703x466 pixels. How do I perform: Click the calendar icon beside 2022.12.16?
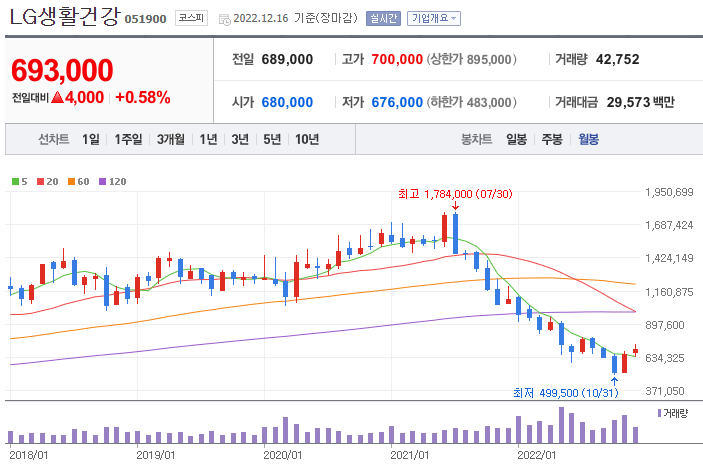click(225, 19)
